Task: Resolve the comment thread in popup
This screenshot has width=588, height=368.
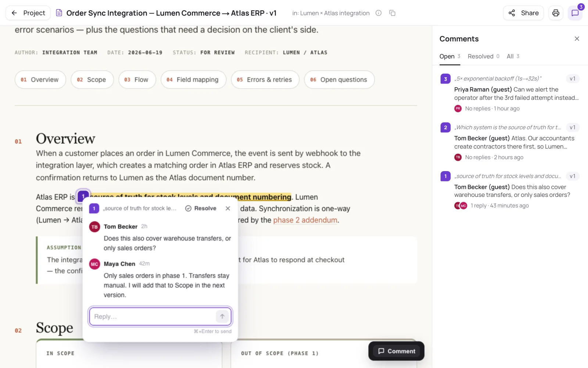Action: pyautogui.click(x=201, y=208)
